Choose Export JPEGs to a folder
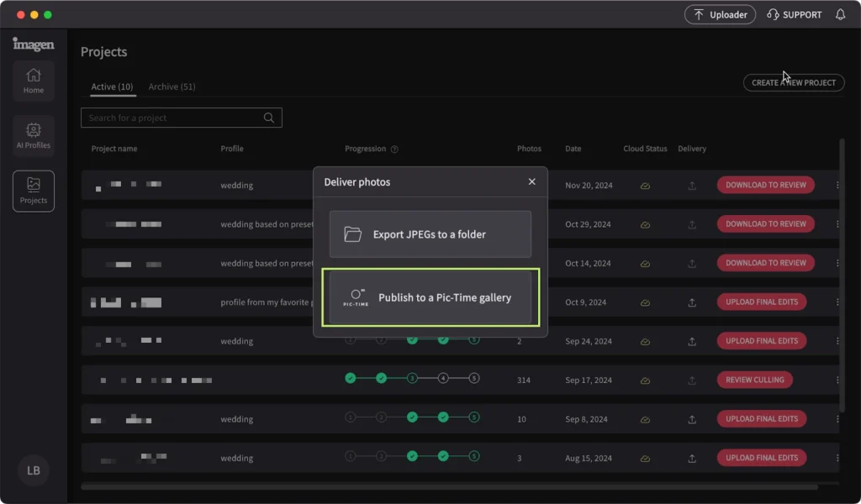This screenshot has width=861, height=504. click(430, 234)
